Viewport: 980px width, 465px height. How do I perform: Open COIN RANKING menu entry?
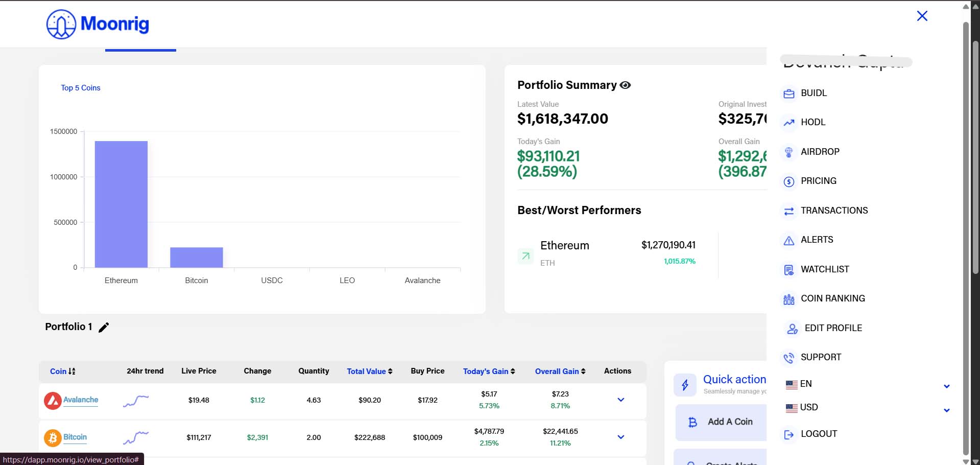[832, 298]
